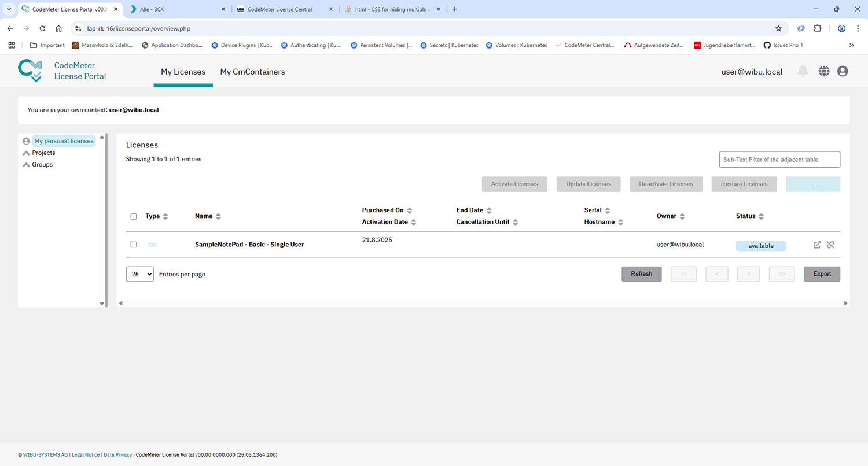Viewport: 868px width, 466px height.
Task: Switch to html - CSS for hiding browser tab
Action: tap(392, 9)
